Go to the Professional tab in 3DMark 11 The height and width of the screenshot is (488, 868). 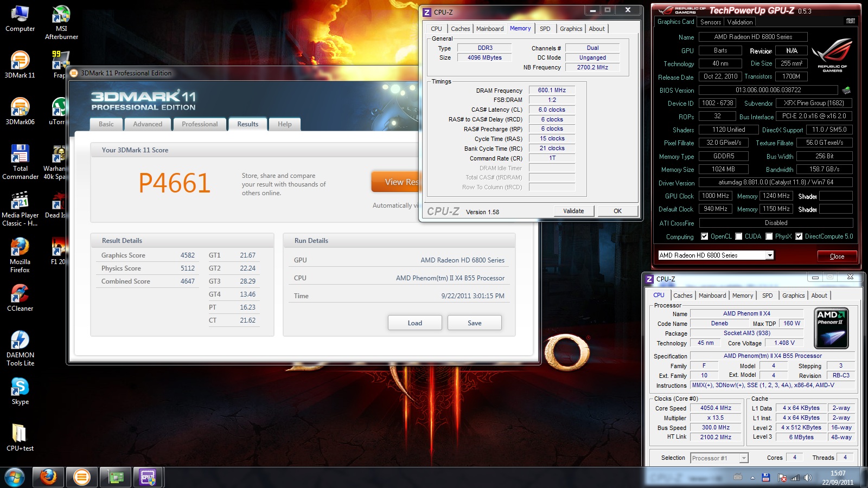tap(200, 124)
